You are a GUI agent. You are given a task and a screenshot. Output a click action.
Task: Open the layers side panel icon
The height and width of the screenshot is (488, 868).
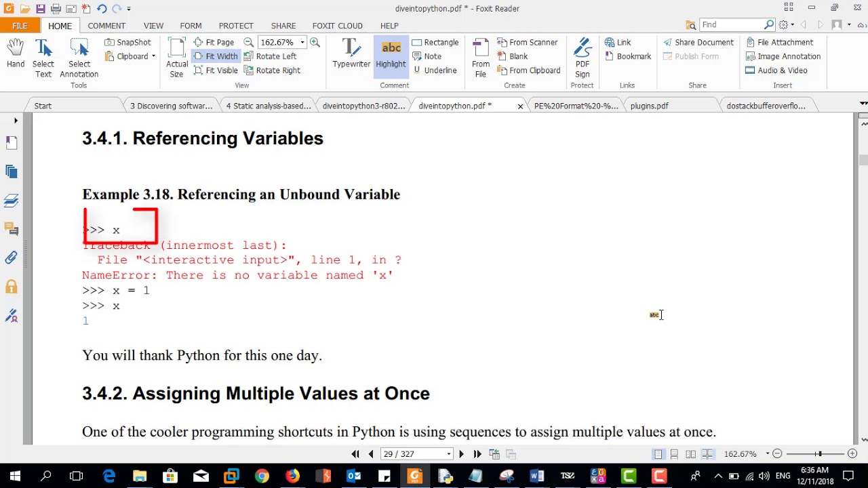11,201
